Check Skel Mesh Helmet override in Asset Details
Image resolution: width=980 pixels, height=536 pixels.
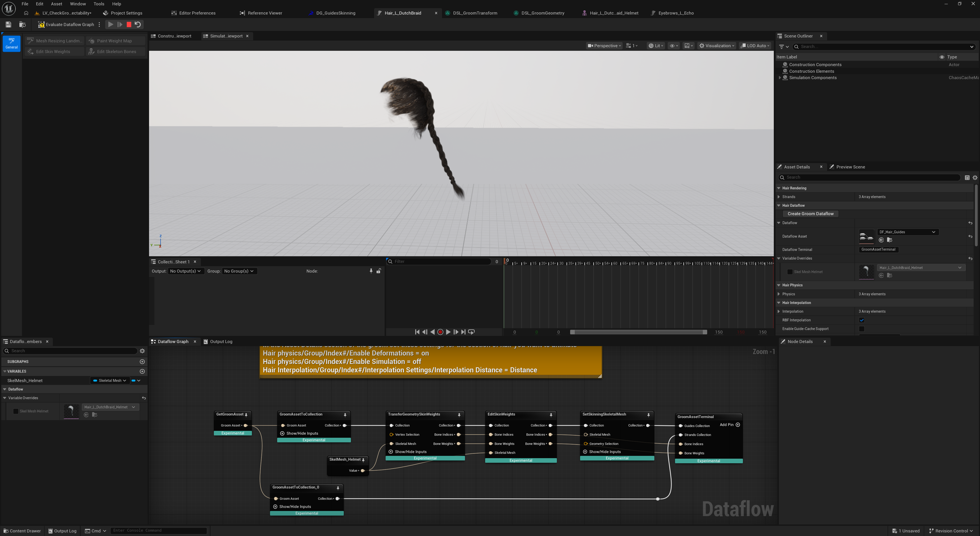coord(790,272)
